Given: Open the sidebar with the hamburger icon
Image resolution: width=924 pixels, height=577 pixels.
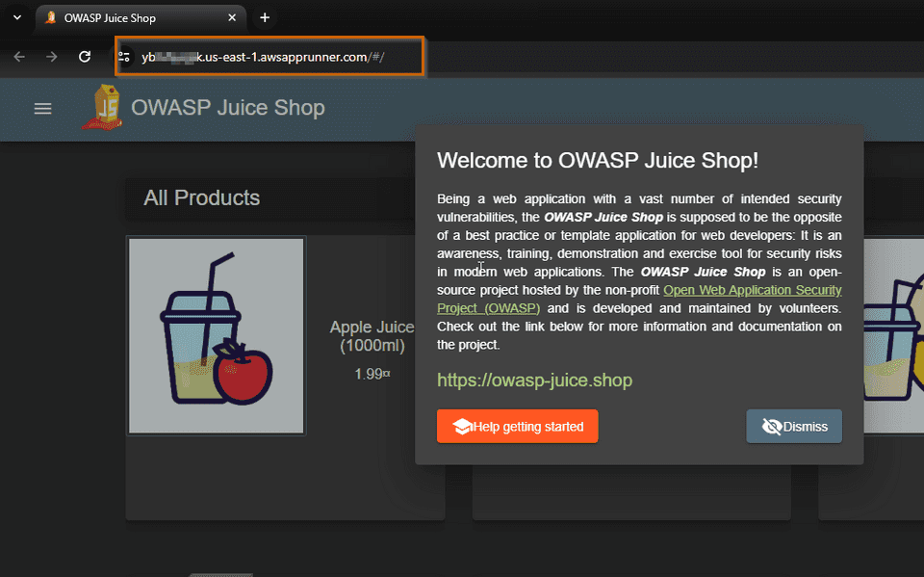Looking at the screenshot, I should tap(42, 108).
